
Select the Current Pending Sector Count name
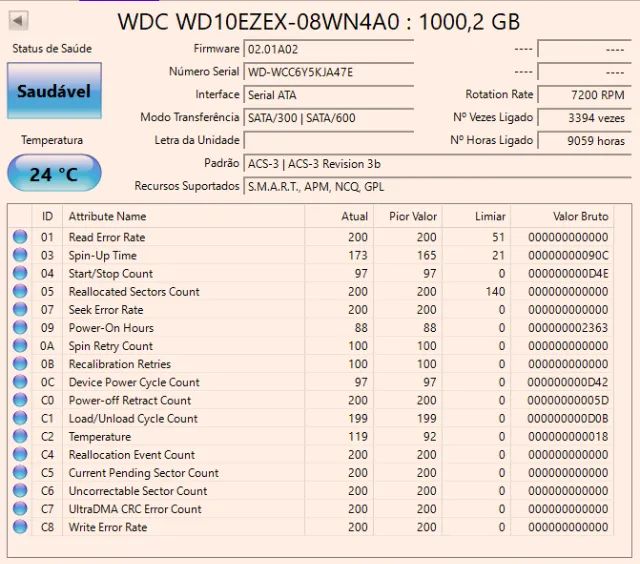(144, 473)
